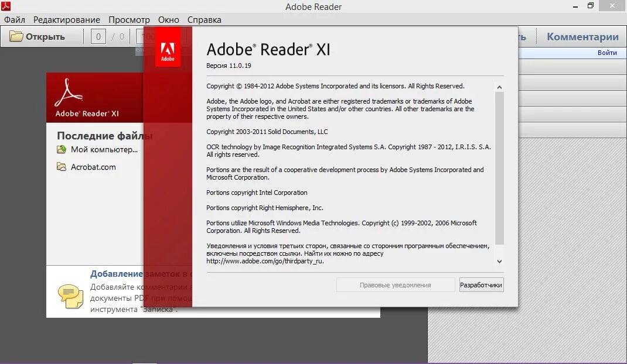The width and height of the screenshot is (627, 364).
Task: Click the Последние файлы heading
Action: [104, 136]
